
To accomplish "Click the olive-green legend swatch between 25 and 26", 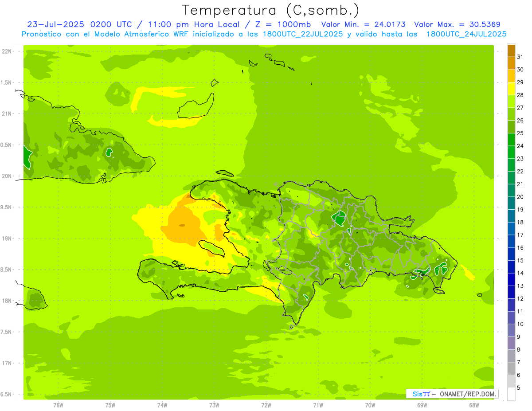I will coord(511,127).
